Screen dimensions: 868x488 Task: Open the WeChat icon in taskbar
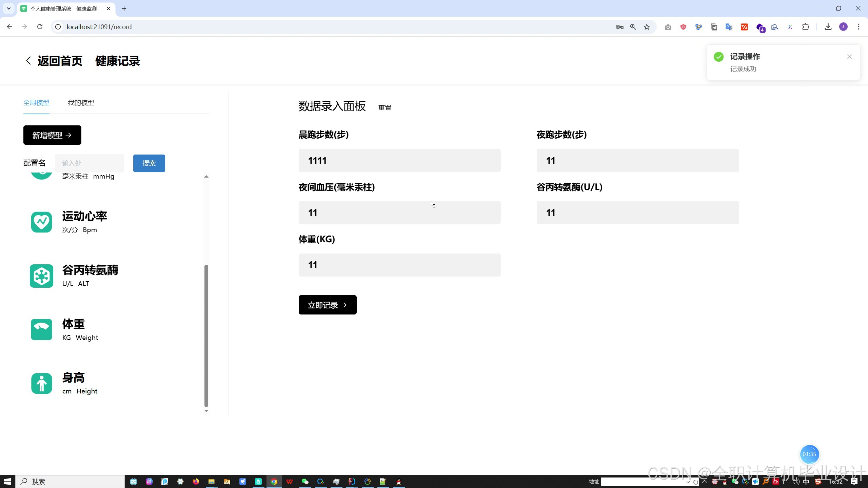pyautogui.click(x=305, y=482)
